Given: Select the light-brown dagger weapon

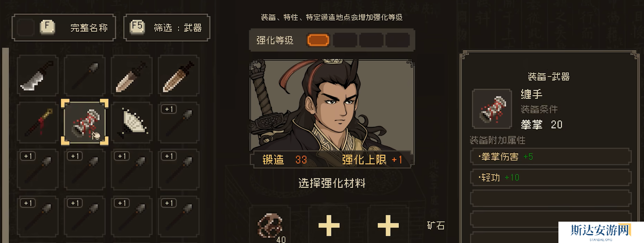Looking at the screenshot, I should (132, 76).
